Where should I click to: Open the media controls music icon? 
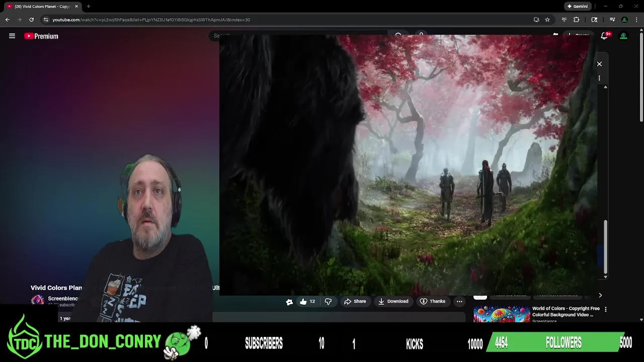point(612,20)
